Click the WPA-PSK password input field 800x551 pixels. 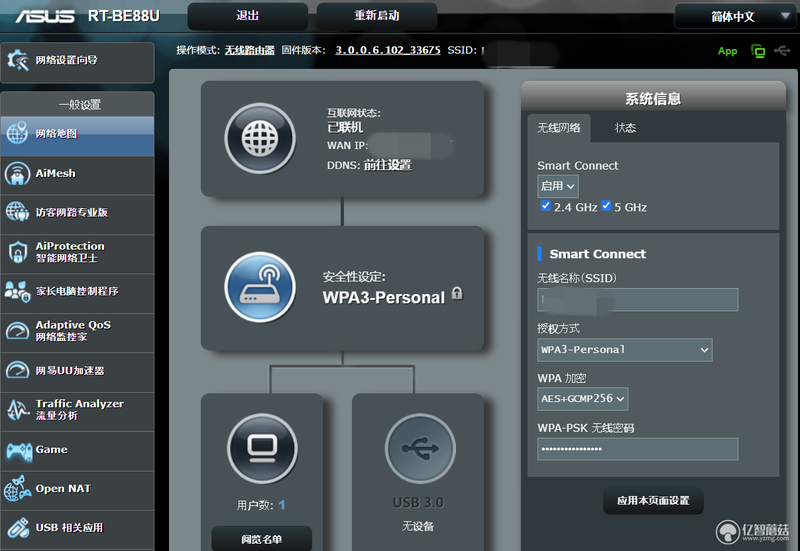638,449
